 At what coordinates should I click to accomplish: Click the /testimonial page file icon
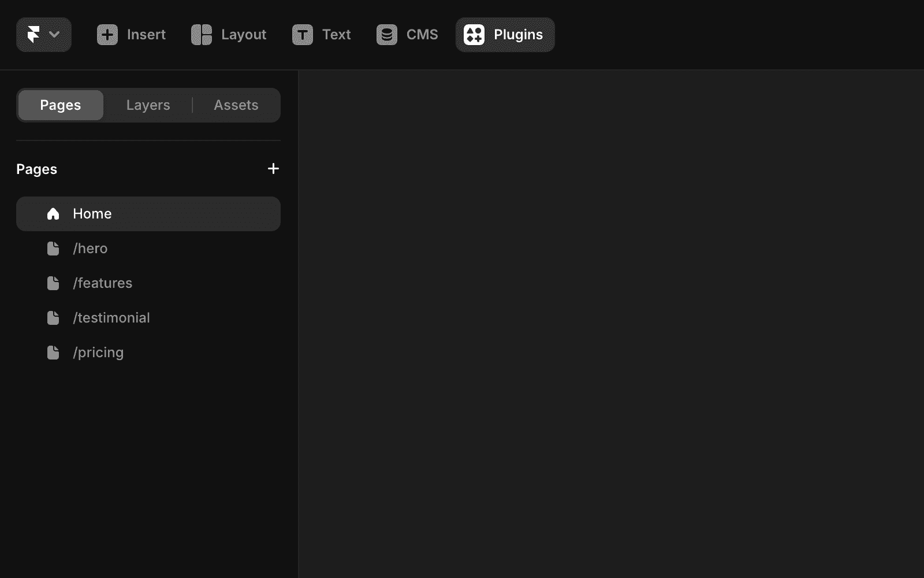(x=53, y=318)
